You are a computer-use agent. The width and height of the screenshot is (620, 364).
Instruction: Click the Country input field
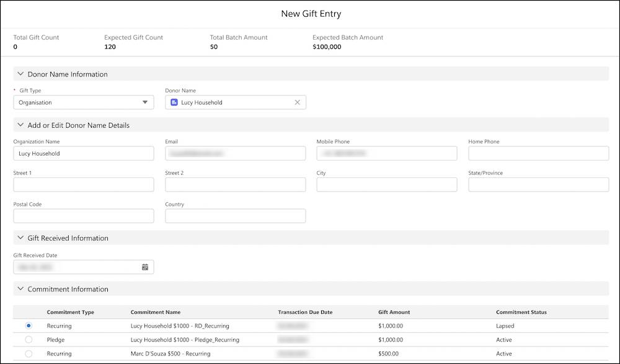pos(235,216)
